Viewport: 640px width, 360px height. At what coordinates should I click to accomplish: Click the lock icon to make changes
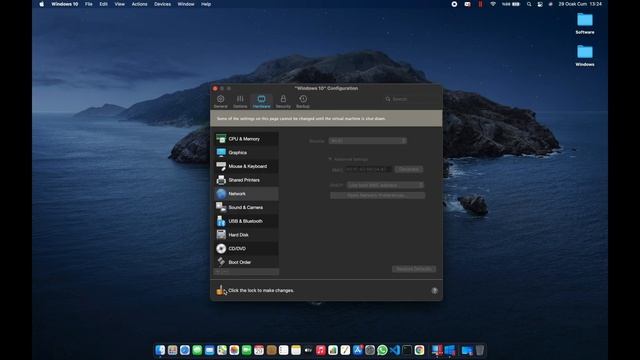[x=221, y=290]
